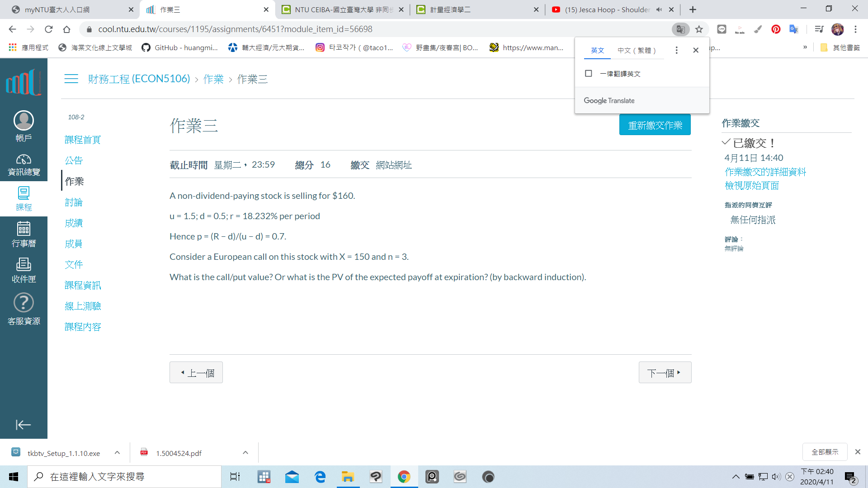Viewport: 868px width, 488px height.
Task: Switch to the 計量經濟學二 browser tab
Action: coord(477,9)
